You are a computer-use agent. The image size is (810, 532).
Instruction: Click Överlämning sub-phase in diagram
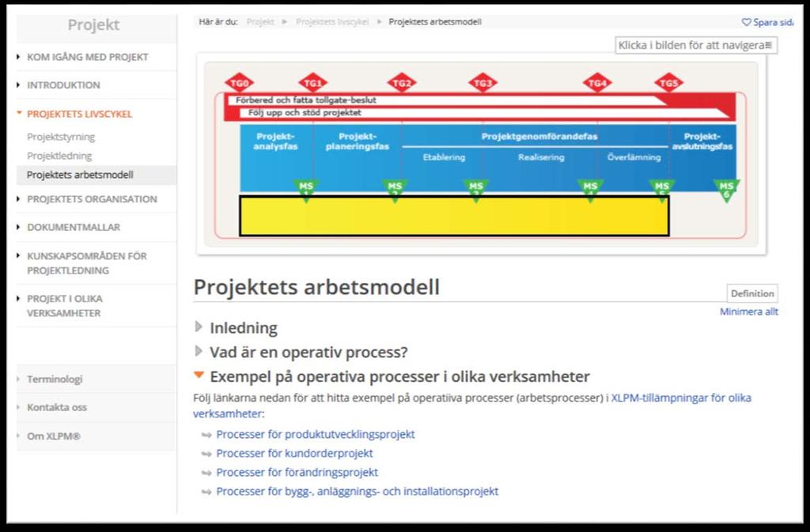(634, 157)
